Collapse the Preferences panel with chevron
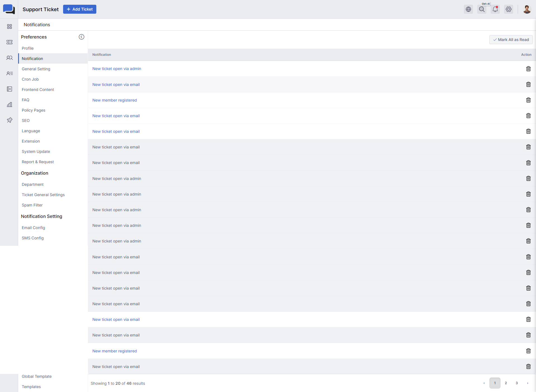 [x=81, y=37]
